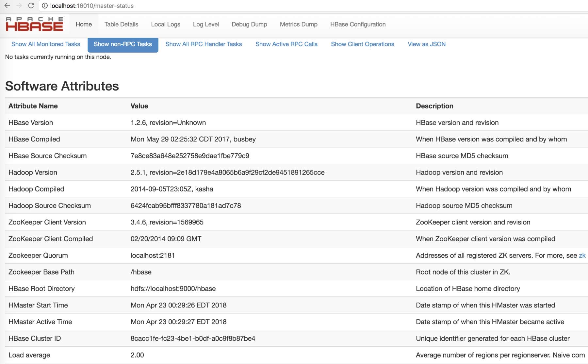Click the 'HBase Cluster ID' attribute name
Screen dimensions: 588x364
click(x=35, y=339)
